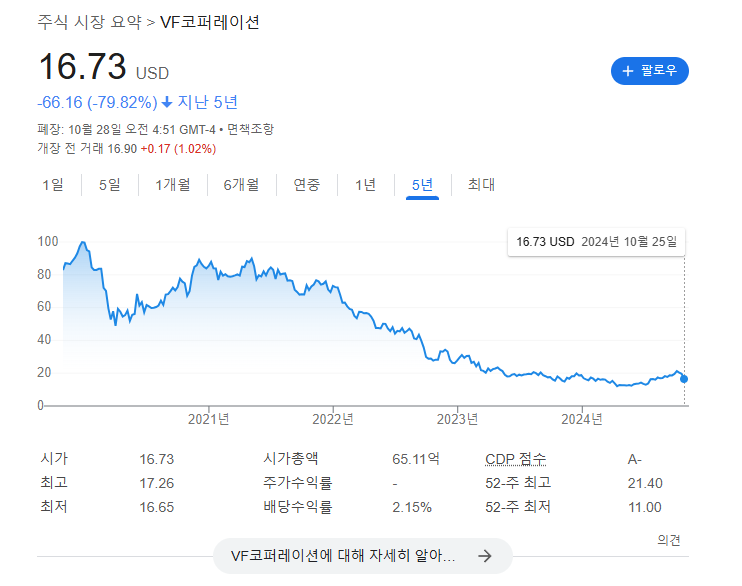Open the 주식 시장 요약 breadcrumb link

pos(89,21)
